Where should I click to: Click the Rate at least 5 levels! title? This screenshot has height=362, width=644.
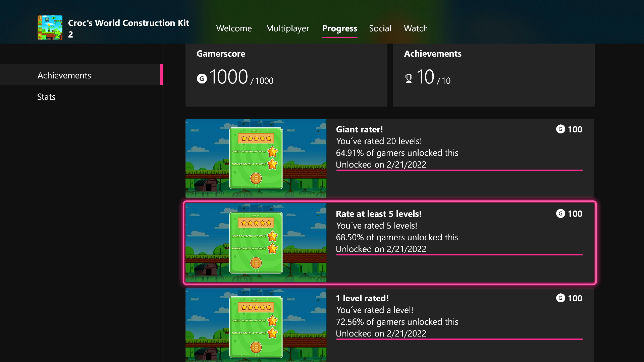379,214
